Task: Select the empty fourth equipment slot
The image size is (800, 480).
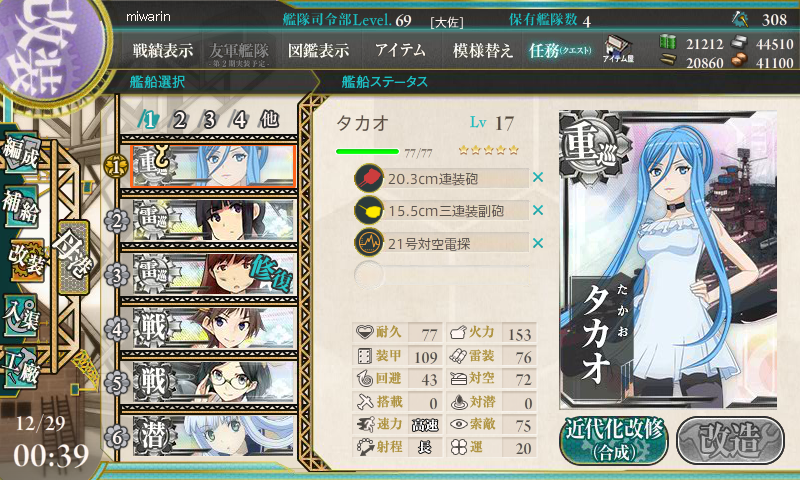Action: tap(442, 275)
